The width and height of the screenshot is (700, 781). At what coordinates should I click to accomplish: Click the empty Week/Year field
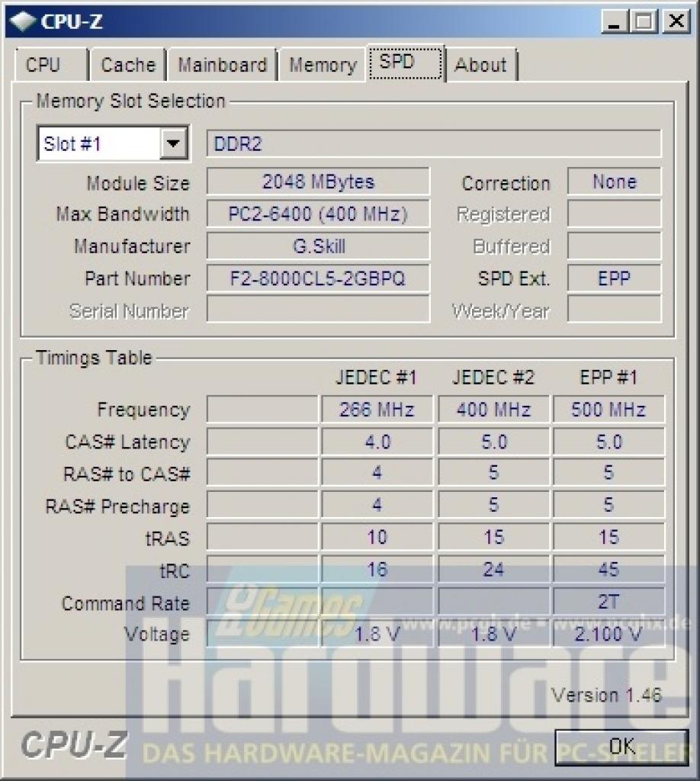615,309
